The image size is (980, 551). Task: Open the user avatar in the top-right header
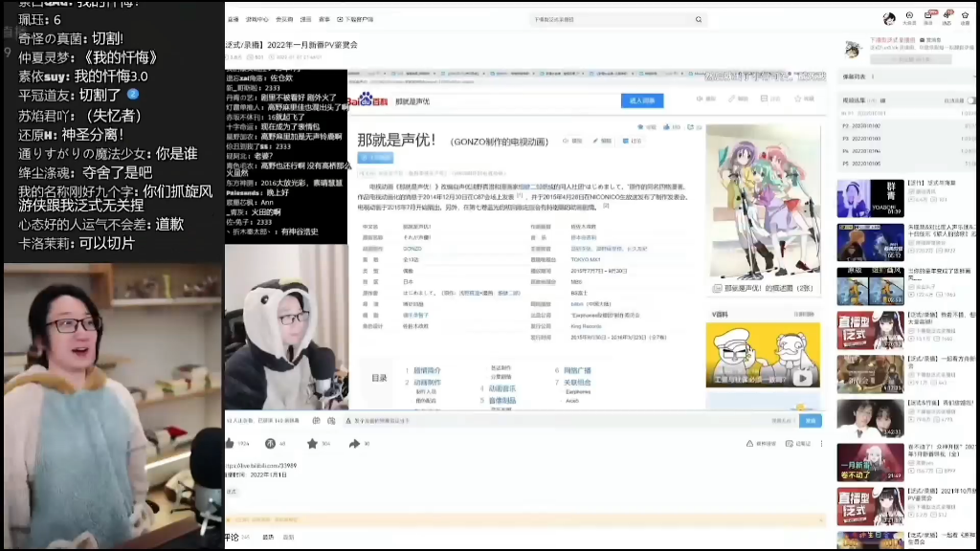coord(889,19)
